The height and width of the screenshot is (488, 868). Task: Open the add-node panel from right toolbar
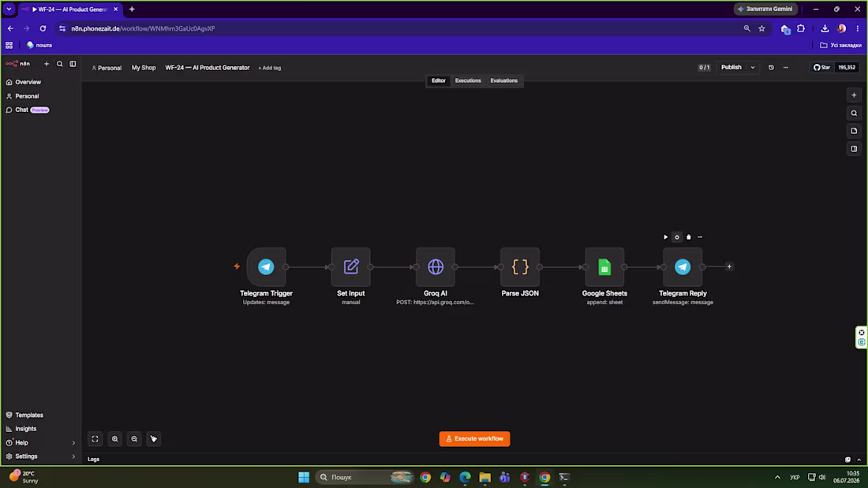pyautogui.click(x=854, y=95)
